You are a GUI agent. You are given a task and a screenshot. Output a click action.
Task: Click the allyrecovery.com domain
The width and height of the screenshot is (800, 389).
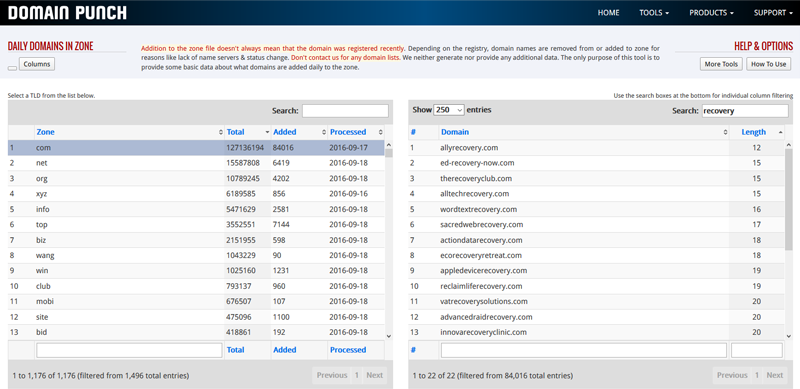click(469, 148)
